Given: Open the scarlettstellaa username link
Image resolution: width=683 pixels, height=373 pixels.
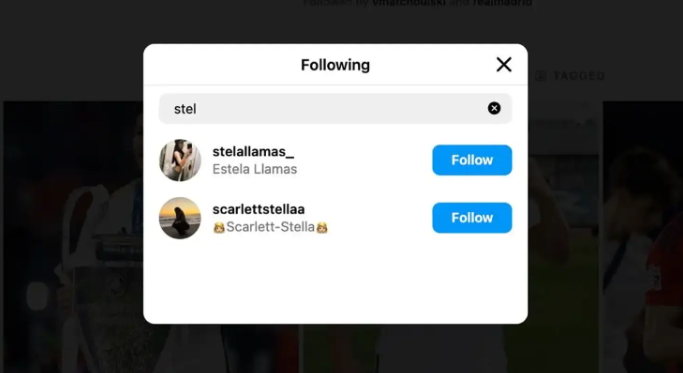Looking at the screenshot, I should coord(258,209).
